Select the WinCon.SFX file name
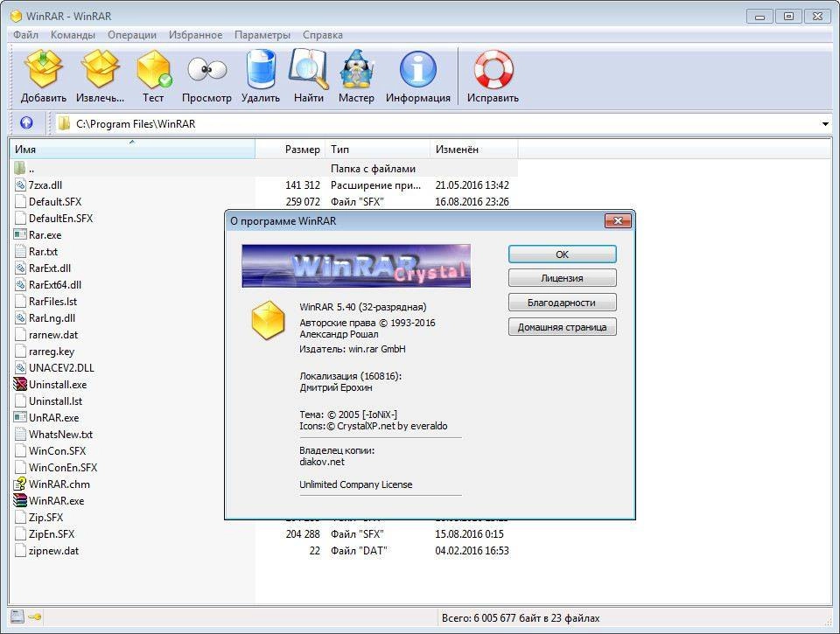The image size is (840, 634). click(x=58, y=450)
